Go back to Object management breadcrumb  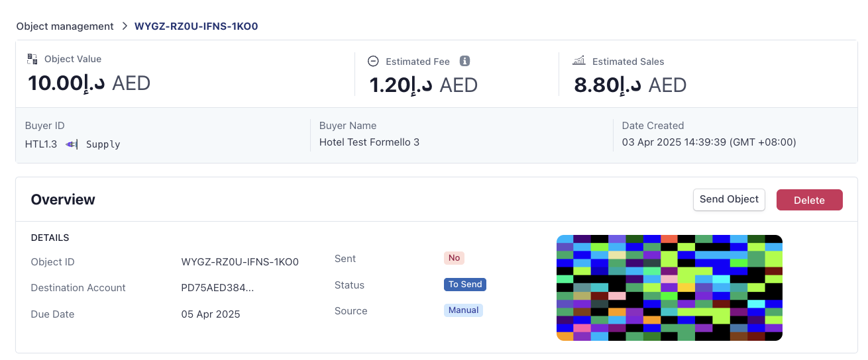[x=65, y=26]
